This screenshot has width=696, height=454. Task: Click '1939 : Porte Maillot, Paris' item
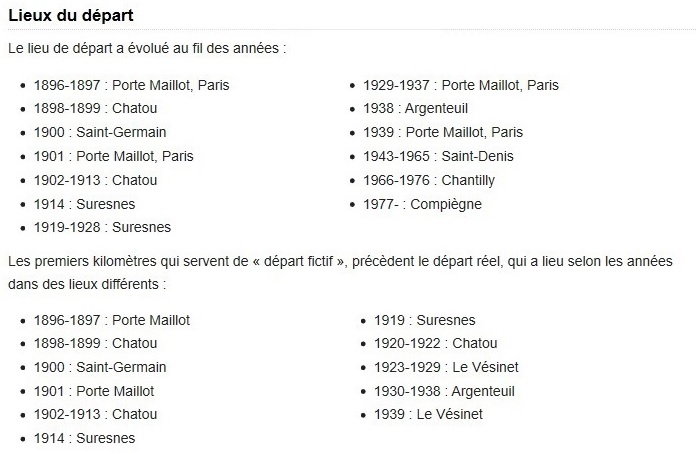coord(443,132)
